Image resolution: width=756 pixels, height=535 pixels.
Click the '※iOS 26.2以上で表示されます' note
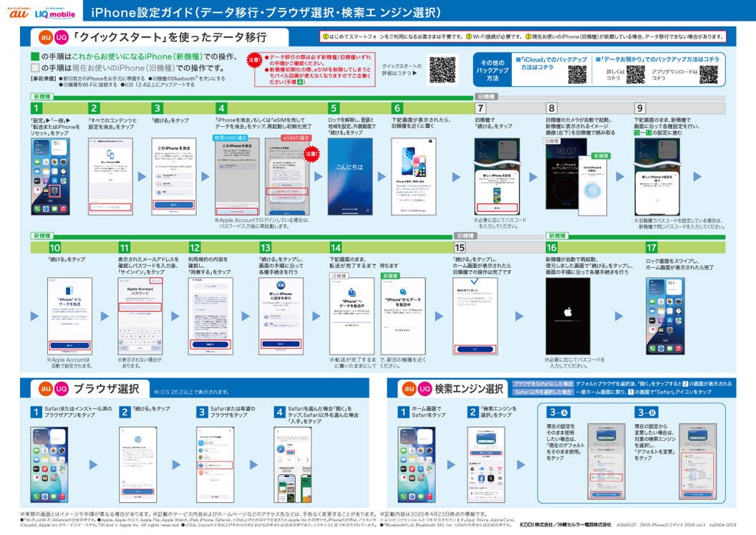[191, 392]
